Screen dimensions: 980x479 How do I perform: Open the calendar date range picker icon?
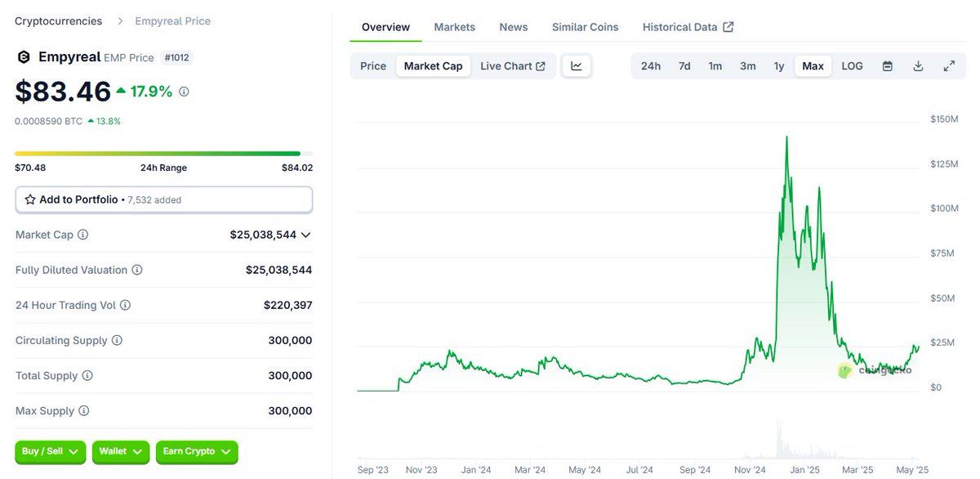coord(888,66)
